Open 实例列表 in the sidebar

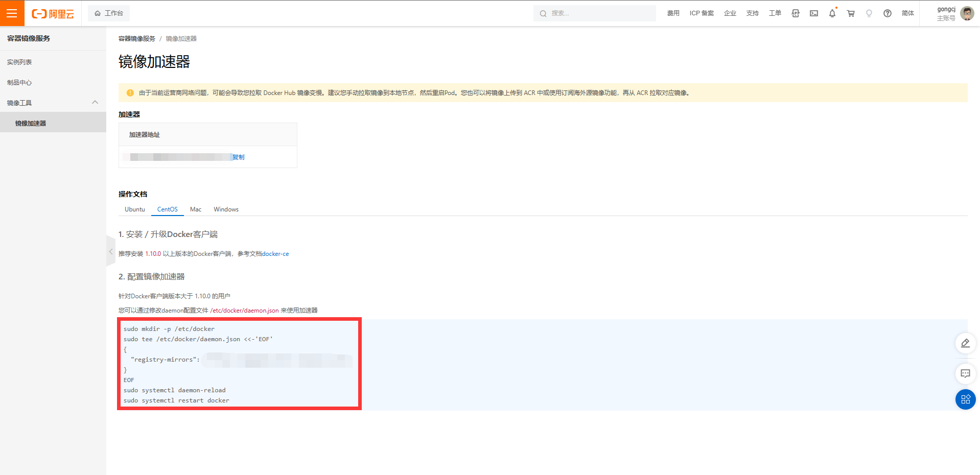[19, 62]
